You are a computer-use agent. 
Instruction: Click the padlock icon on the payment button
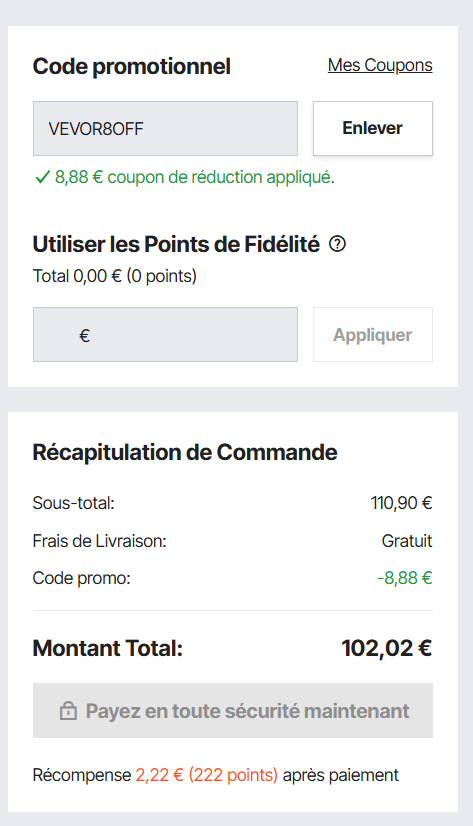pyautogui.click(x=68, y=711)
